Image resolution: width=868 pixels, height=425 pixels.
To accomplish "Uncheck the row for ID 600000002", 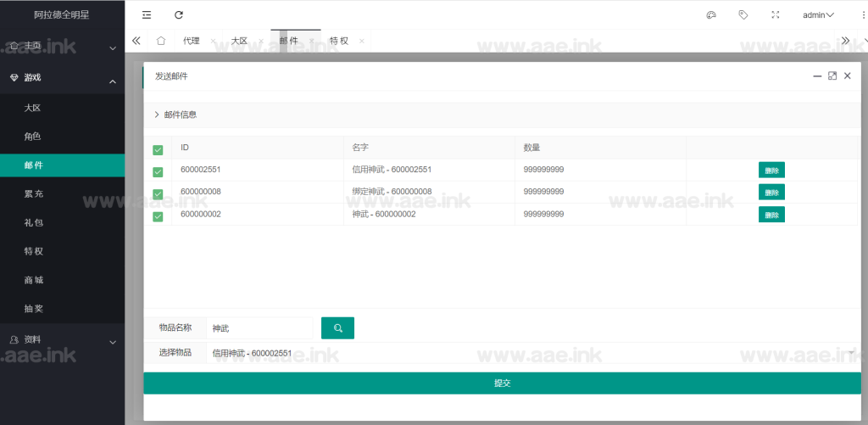I will (x=158, y=216).
